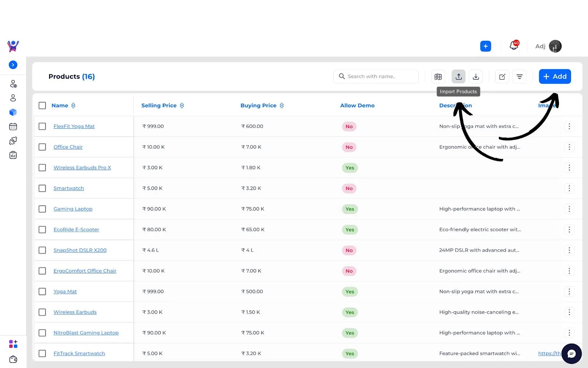This screenshot has width=588, height=368.
Task: Open Yoga Mat row three-dot menu
Action: click(569, 291)
